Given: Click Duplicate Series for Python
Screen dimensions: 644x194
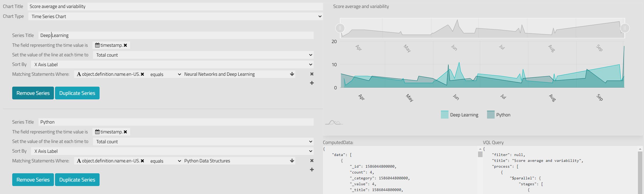Looking at the screenshot, I should [77, 180].
